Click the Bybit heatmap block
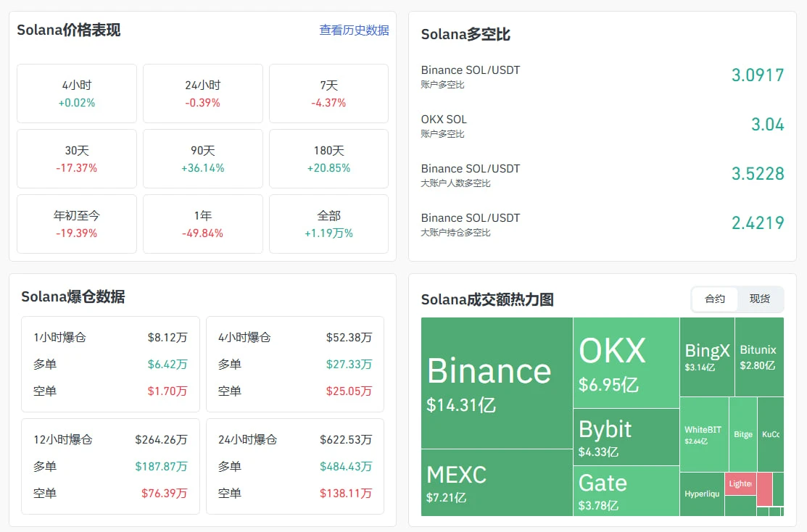This screenshot has width=807, height=532. [626, 437]
